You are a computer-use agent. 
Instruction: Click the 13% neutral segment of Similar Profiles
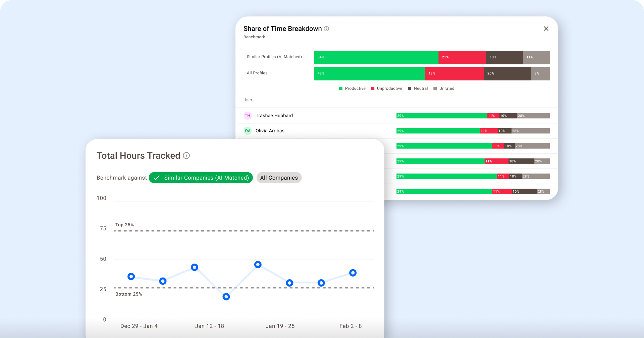tap(504, 57)
